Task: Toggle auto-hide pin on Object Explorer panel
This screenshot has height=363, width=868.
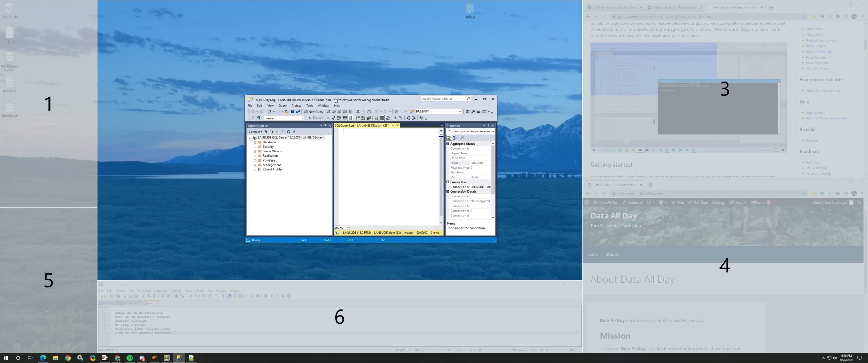Action: tap(325, 126)
